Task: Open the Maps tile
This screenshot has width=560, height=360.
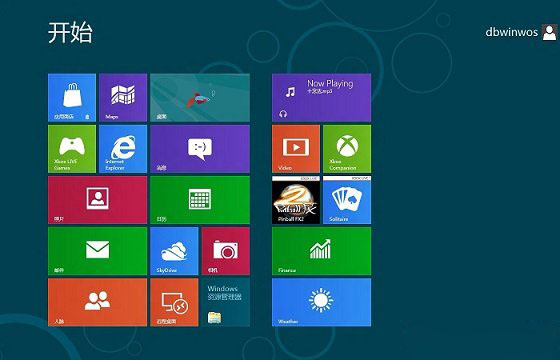Action: coord(123,98)
